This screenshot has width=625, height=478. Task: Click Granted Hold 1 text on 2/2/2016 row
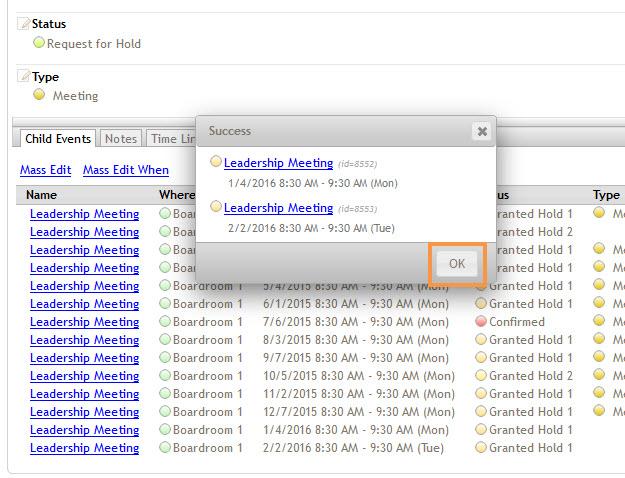coord(531,448)
